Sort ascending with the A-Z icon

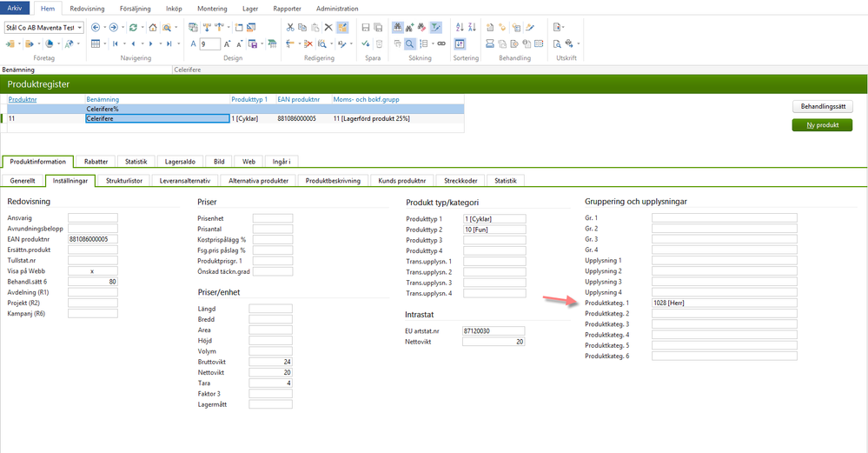pyautogui.click(x=460, y=27)
